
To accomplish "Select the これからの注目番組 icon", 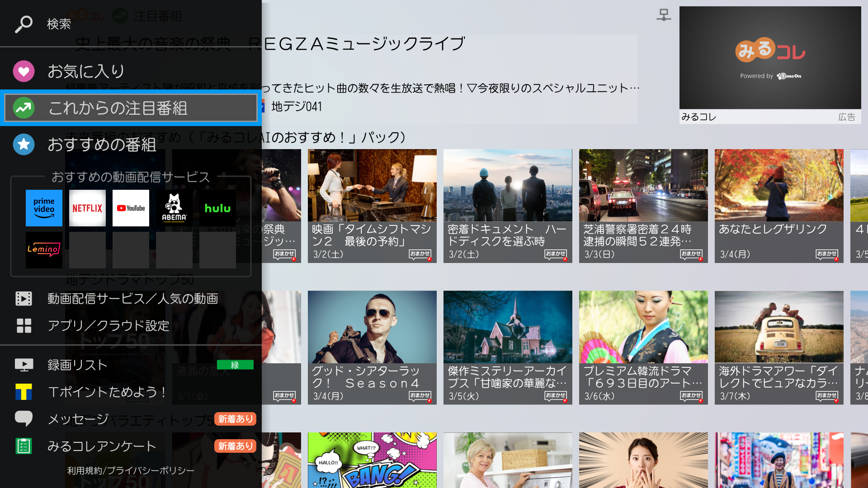I will (x=24, y=108).
